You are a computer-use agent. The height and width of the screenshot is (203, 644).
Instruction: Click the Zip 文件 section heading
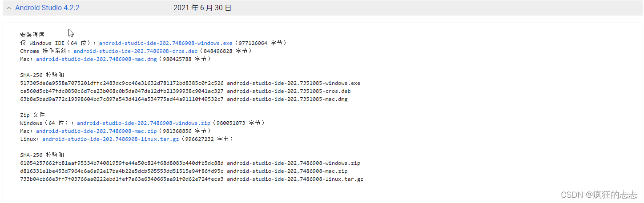coord(32,115)
